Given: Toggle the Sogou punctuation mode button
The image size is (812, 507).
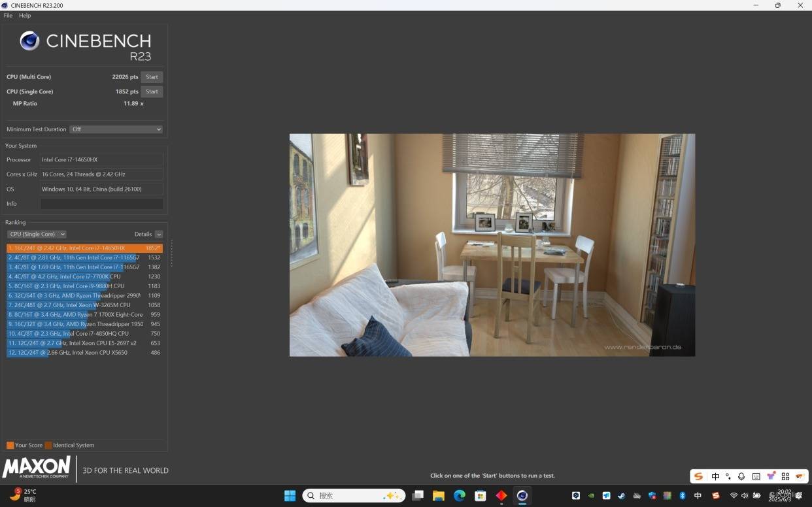Looking at the screenshot, I should click(x=728, y=476).
